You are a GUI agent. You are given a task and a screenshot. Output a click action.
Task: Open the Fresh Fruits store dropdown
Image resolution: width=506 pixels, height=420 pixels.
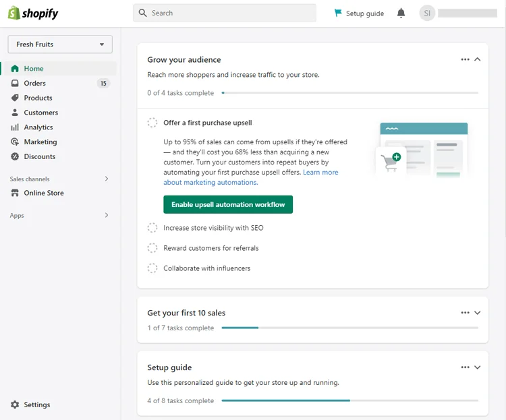(60, 44)
